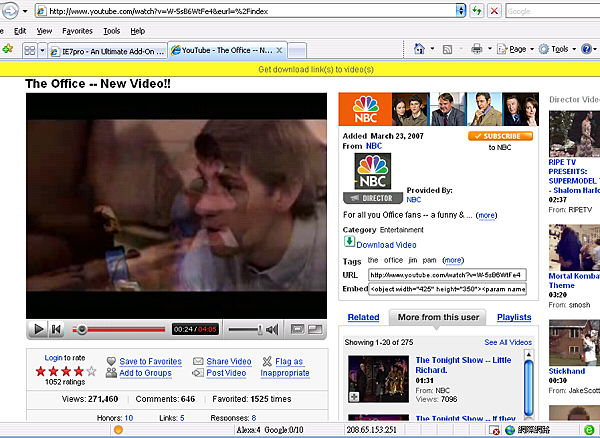The height and width of the screenshot is (438, 600).
Task: Open the Help menu
Action: click(137, 31)
